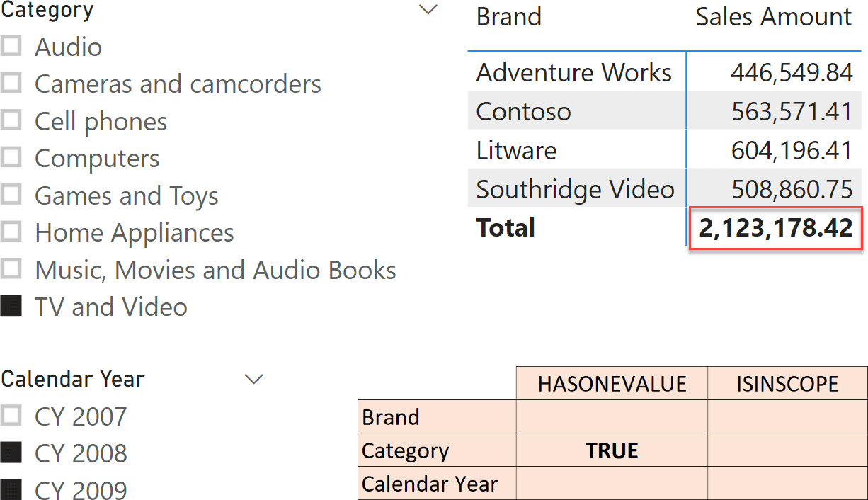
Task: Expand the Category slicer dropdown chevron
Action: pyautogui.click(x=428, y=10)
